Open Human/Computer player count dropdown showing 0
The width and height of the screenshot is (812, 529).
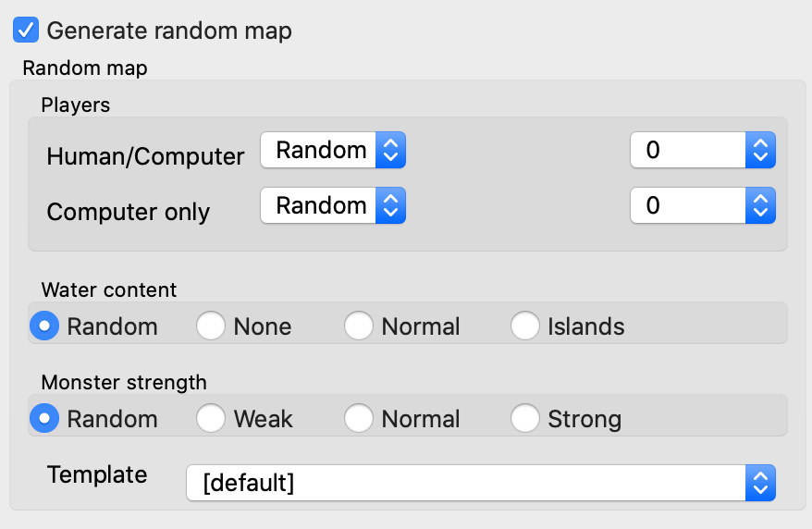point(702,151)
